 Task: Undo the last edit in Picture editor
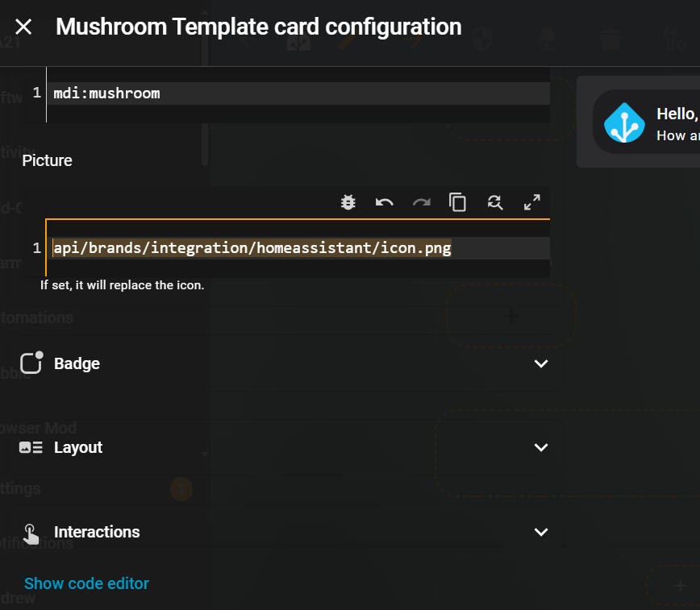(385, 202)
